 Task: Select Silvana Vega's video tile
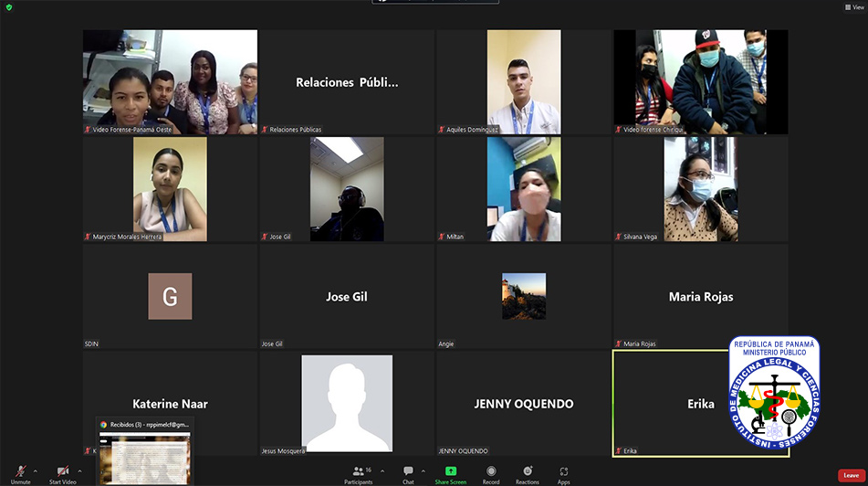click(701, 189)
